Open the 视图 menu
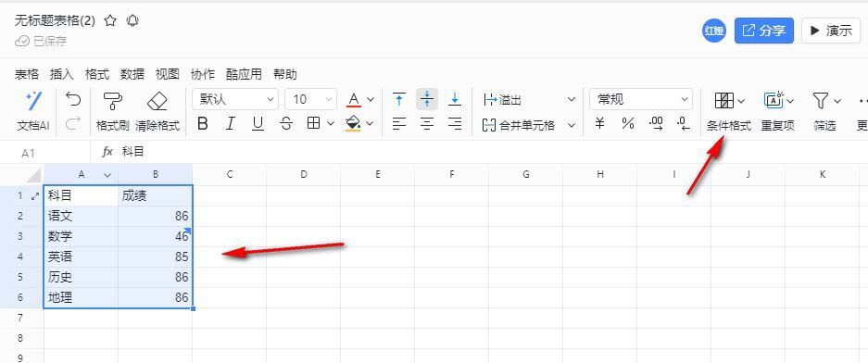 pos(167,74)
